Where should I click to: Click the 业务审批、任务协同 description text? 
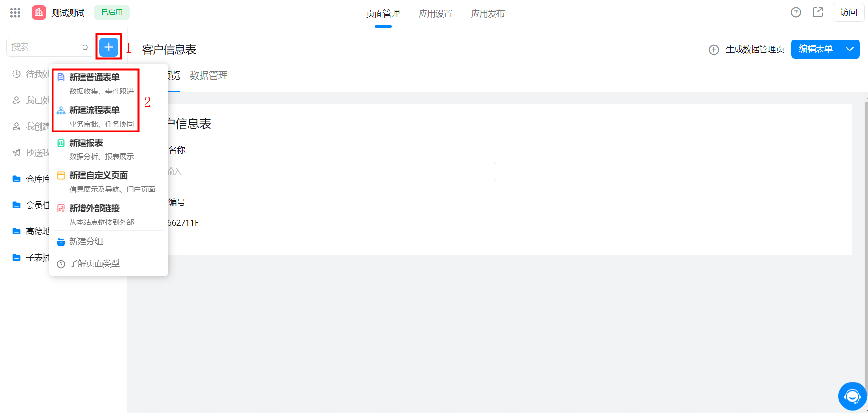(x=102, y=124)
